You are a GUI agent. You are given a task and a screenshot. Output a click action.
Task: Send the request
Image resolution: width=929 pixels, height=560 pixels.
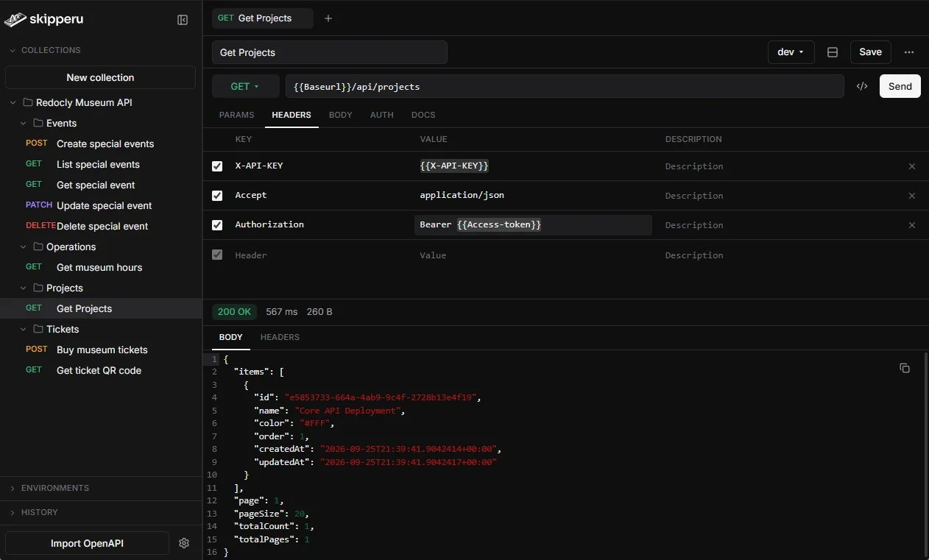pos(900,86)
